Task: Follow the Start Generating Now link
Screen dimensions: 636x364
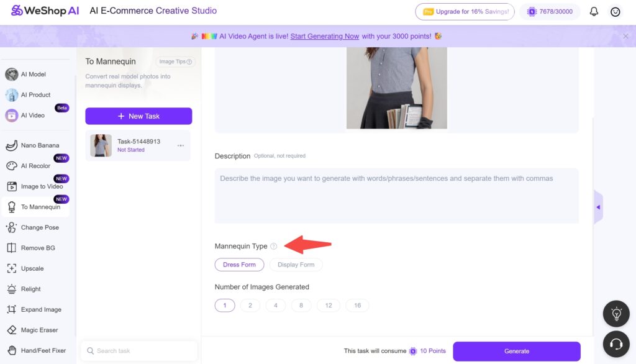Action: (x=324, y=36)
